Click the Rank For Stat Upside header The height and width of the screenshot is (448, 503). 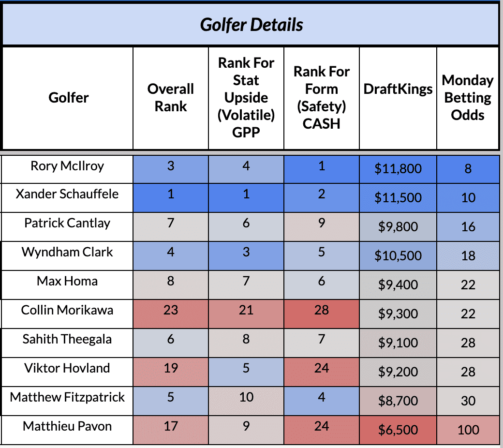pyautogui.click(x=246, y=98)
